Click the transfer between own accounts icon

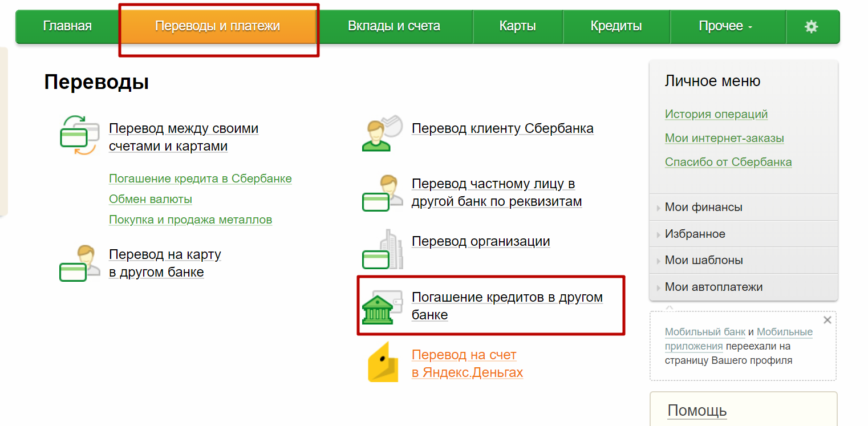tap(79, 135)
